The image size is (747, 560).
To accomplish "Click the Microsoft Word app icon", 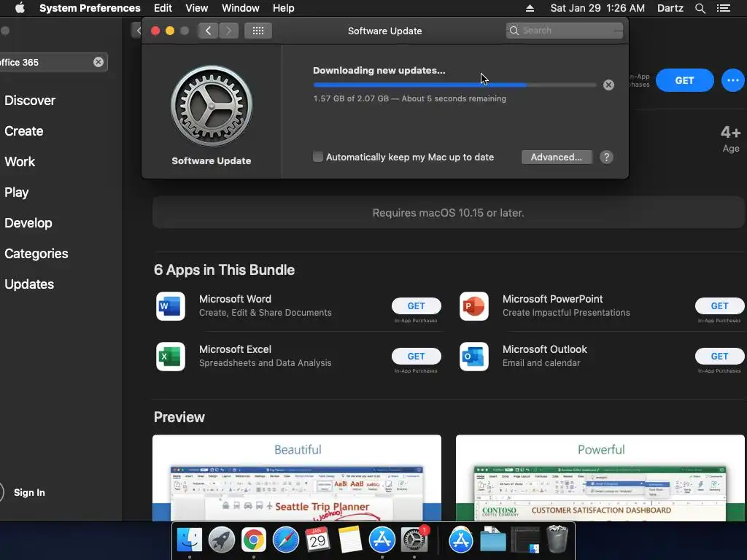I will (171, 306).
